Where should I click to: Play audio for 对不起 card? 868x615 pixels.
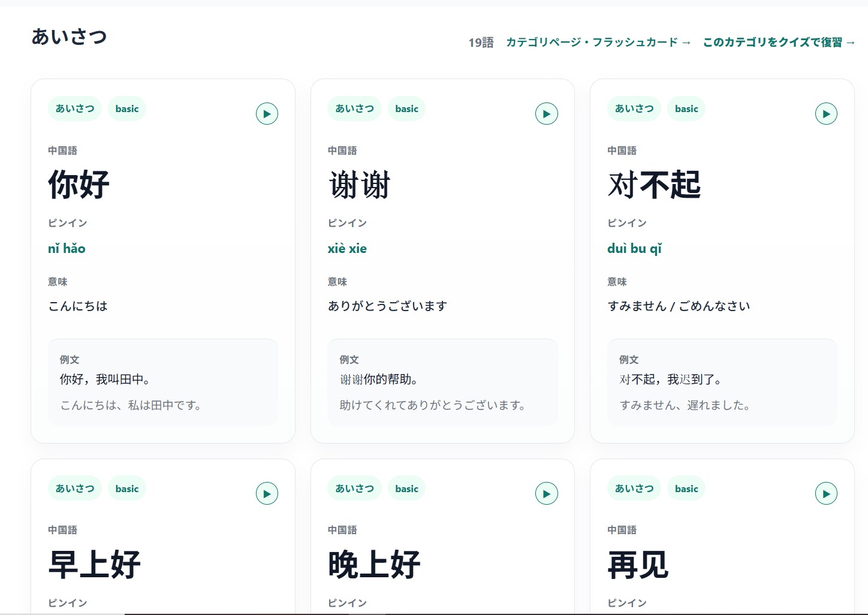click(826, 114)
